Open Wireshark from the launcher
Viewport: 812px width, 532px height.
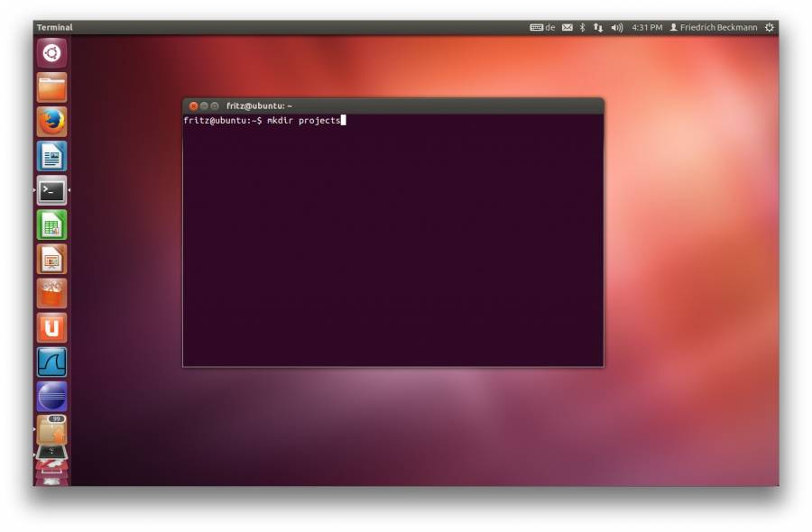pyautogui.click(x=51, y=362)
